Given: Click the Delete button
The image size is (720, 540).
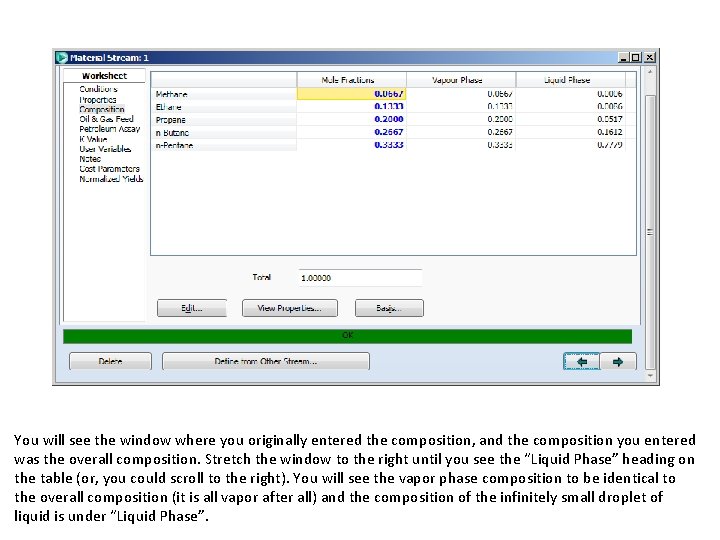Looking at the screenshot, I should 110,361.
